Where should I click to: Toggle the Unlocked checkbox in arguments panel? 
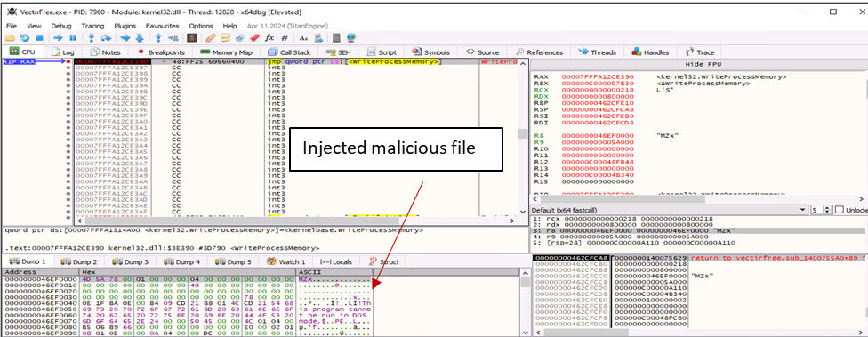point(839,210)
